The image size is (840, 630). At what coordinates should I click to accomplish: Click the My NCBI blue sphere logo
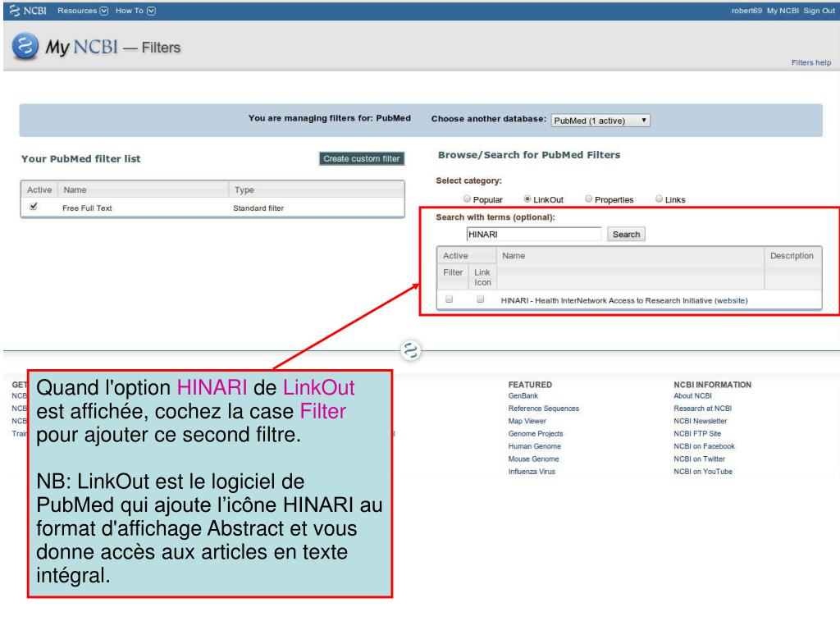tap(25, 46)
